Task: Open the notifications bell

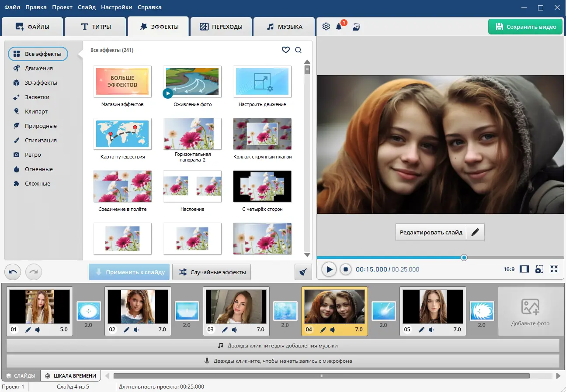Action: (x=339, y=27)
